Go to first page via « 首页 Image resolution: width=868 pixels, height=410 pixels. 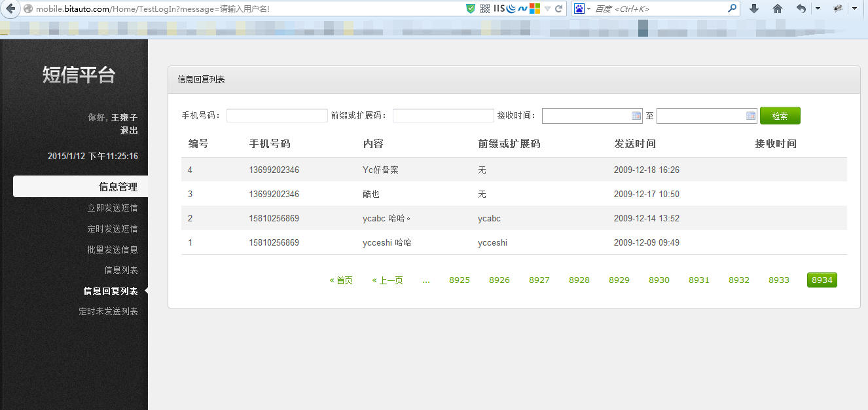[x=341, y=280]
